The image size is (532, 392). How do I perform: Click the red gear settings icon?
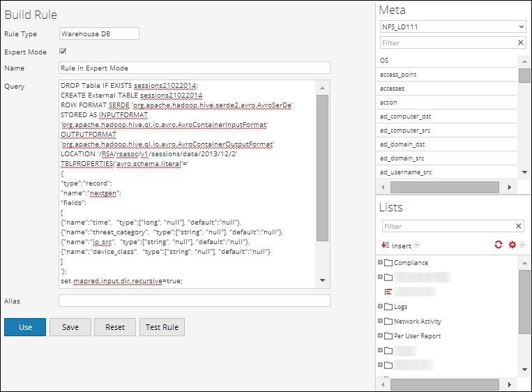point(512,245)
